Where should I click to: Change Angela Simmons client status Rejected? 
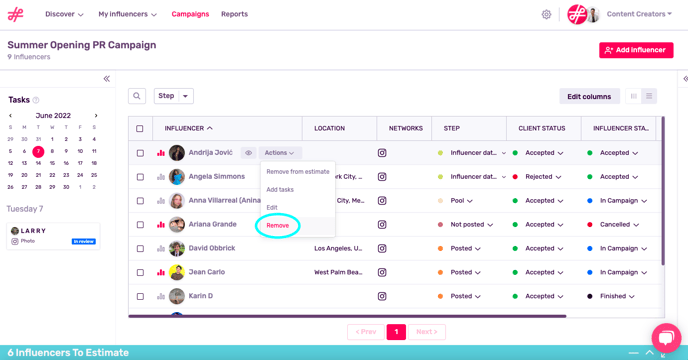coord(543,177)
